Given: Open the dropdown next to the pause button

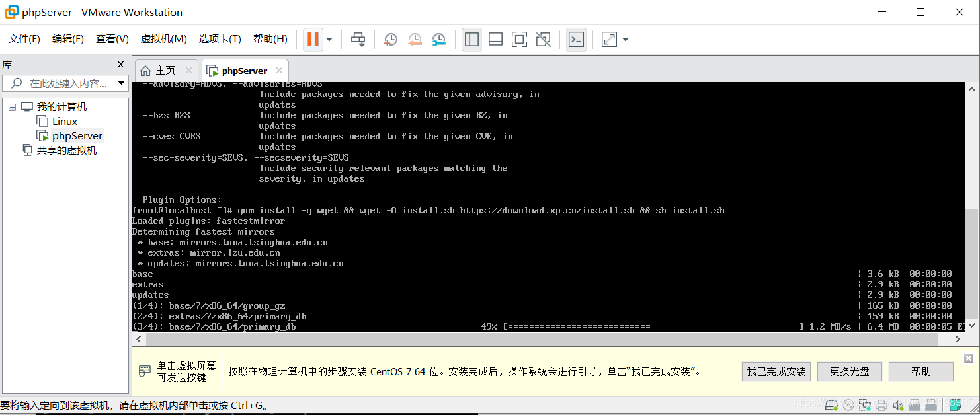Looking at the screenshot, I should click(x=327, y=39).
